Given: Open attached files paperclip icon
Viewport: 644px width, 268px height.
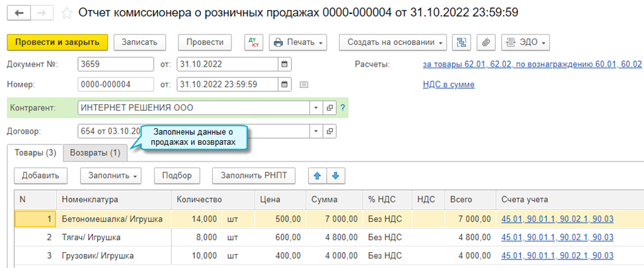Looking at the screenshot, I should [x=485, y=42].
